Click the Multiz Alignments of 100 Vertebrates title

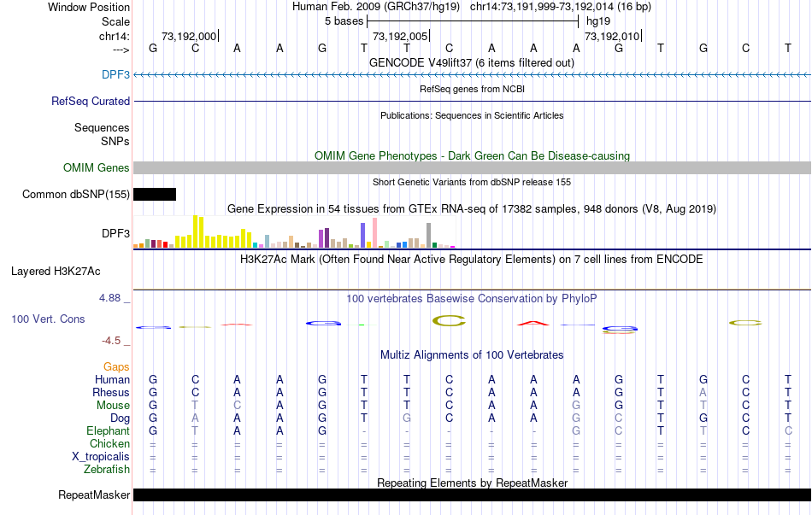coord(472,354)
